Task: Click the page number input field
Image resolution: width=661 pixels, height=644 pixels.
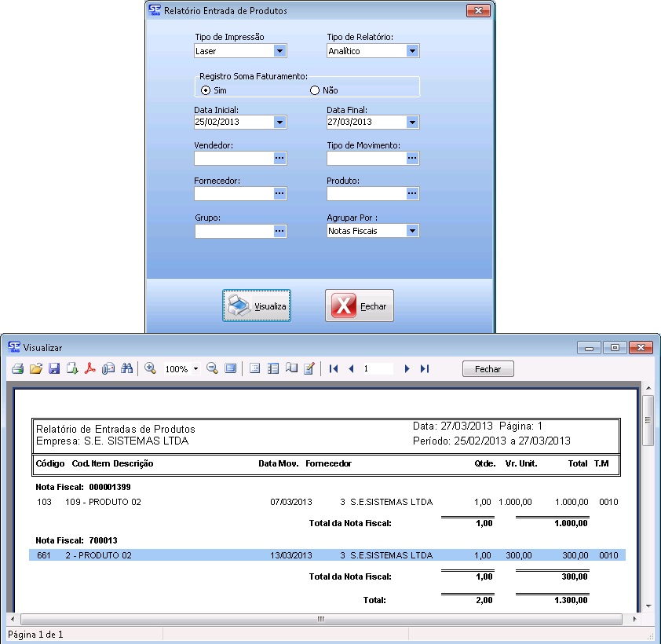Action: point(377,368)
